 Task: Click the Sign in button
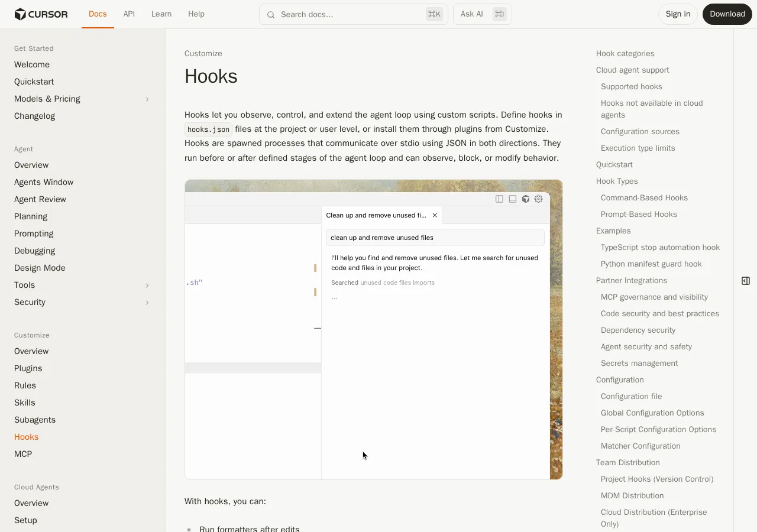pyautogui.click(x=678, y=14)
